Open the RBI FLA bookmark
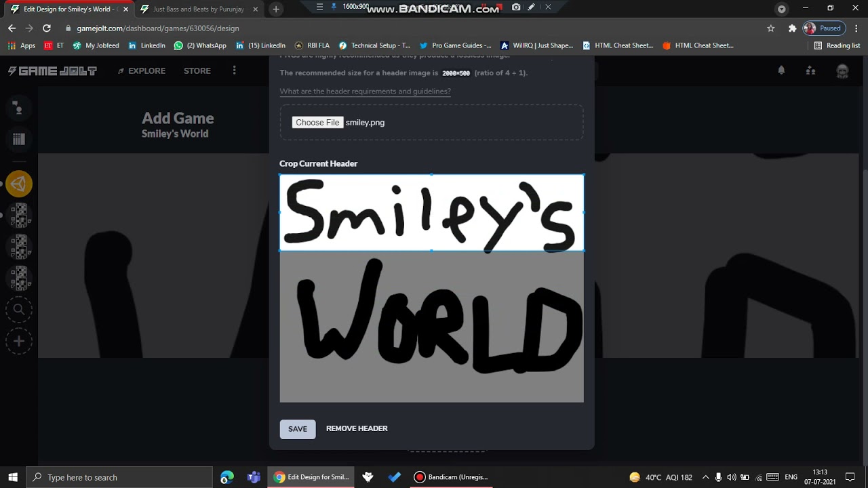868x488 pixels. click(x=312, y=45)
